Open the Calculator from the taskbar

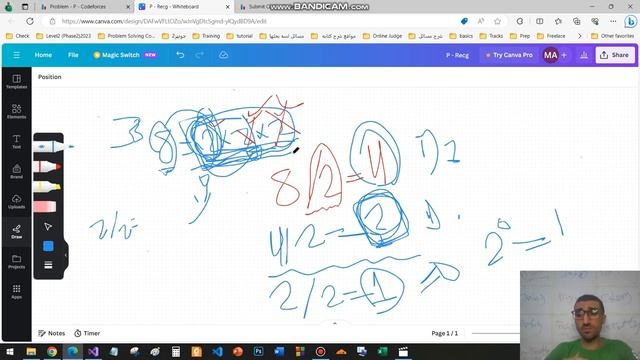point(176,351)
